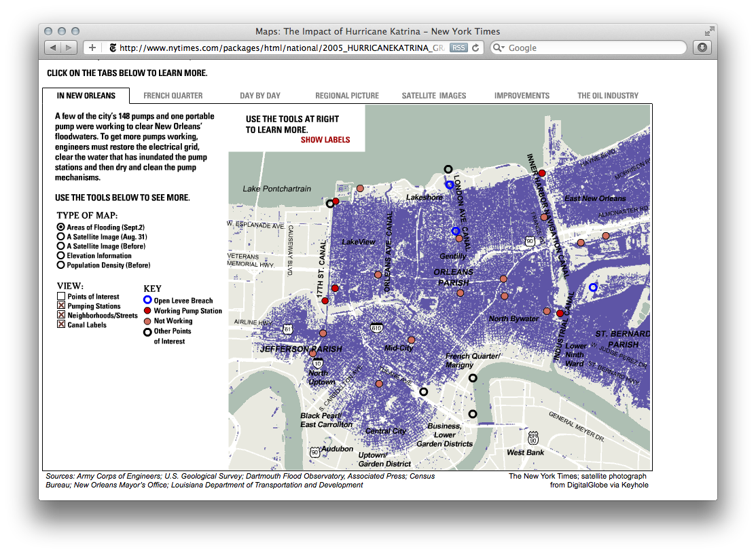
Task: Click the blue open levee breach marker on London Ave. Canal
Action: point(449,185)
